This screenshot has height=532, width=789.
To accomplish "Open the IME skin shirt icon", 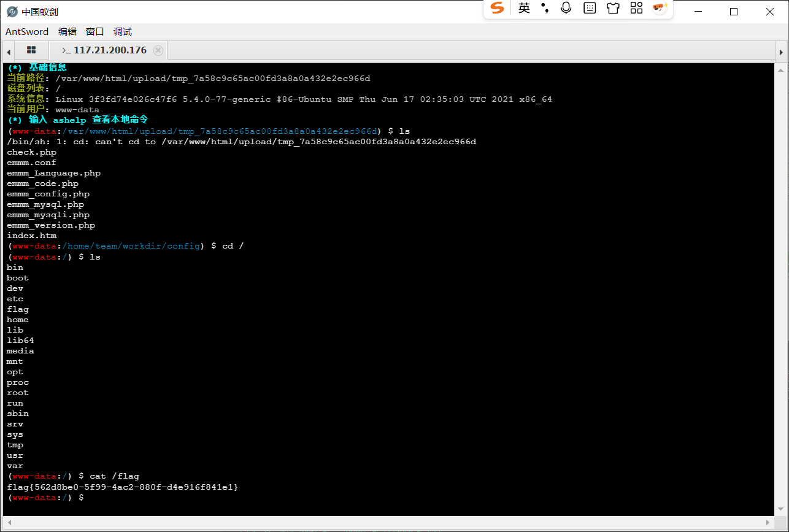I will (x=613, y=8).
